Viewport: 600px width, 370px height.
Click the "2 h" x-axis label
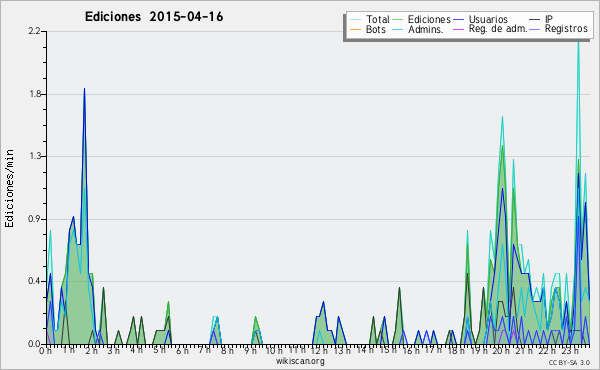(91, 351)
